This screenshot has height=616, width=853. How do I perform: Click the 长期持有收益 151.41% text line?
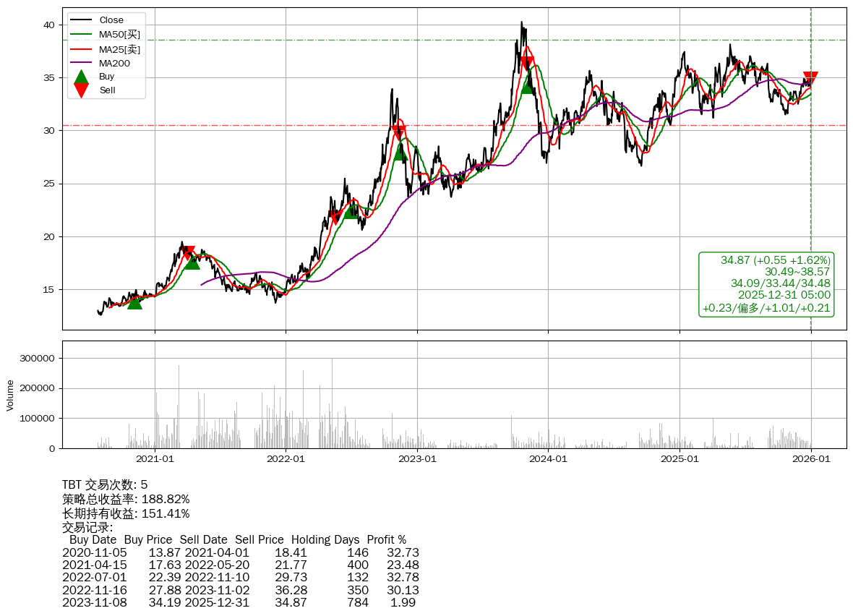(x=126, y=514)
